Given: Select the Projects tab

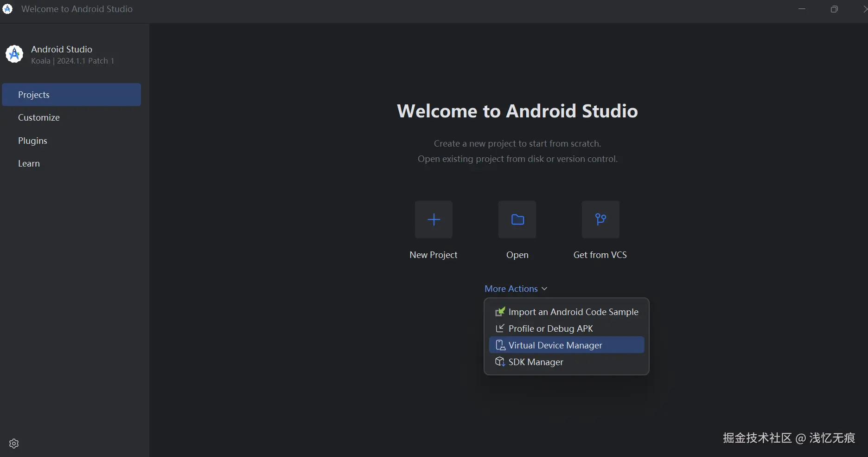Looking at the screenshot, I should coord(71,95).
